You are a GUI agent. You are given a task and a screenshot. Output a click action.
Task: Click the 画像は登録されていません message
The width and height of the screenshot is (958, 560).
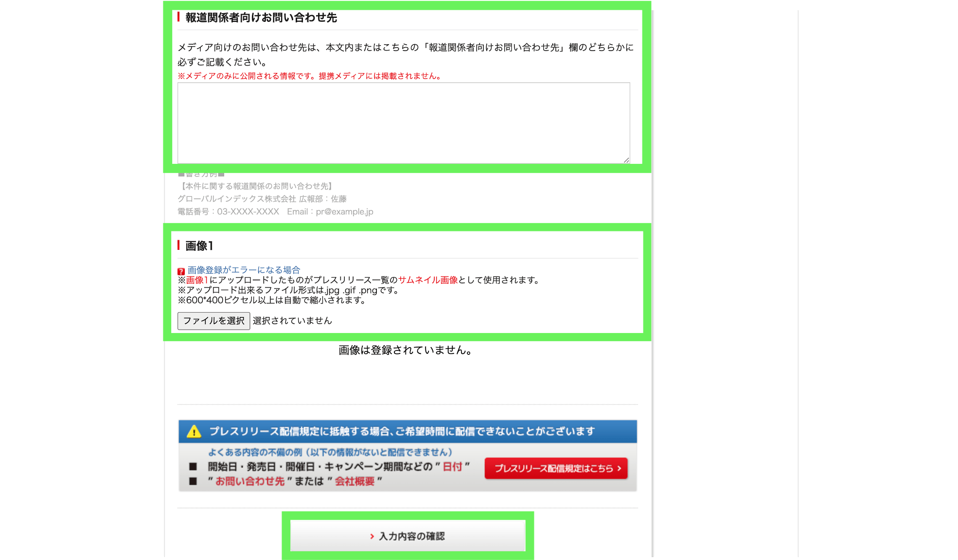click(405, 350)
